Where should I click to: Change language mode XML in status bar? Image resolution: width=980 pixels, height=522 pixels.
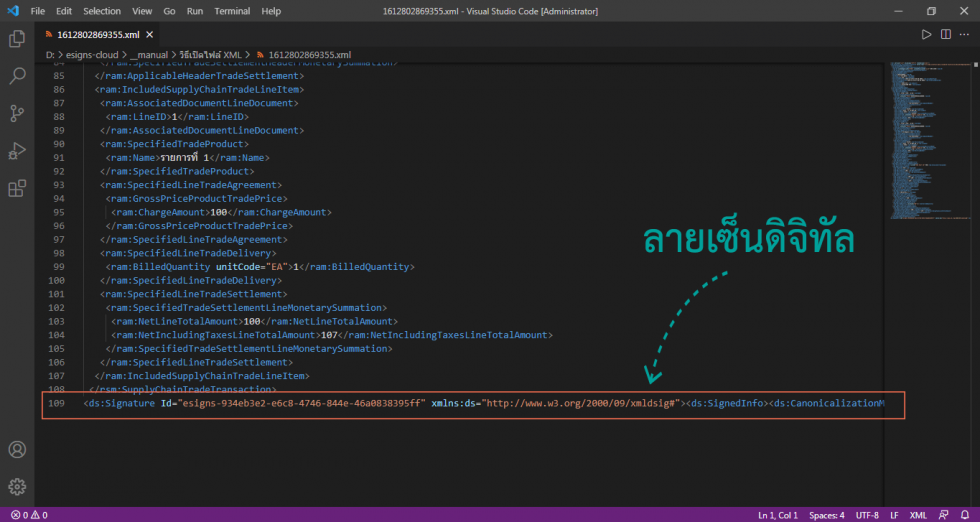918,515
